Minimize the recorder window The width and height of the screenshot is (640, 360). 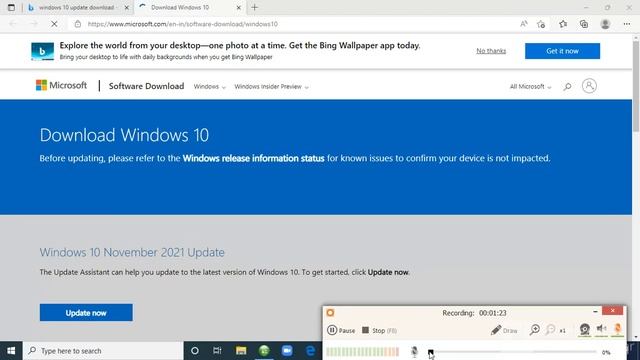coord(595,311)
